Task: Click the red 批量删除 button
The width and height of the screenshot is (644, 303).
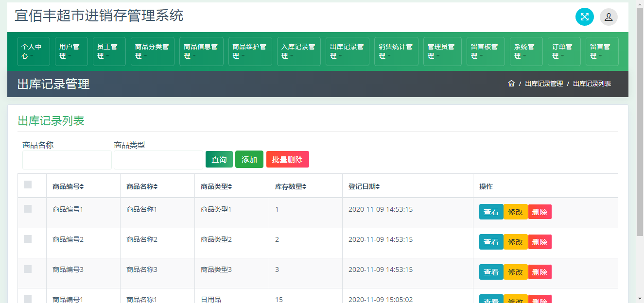Action: (287, 159)
